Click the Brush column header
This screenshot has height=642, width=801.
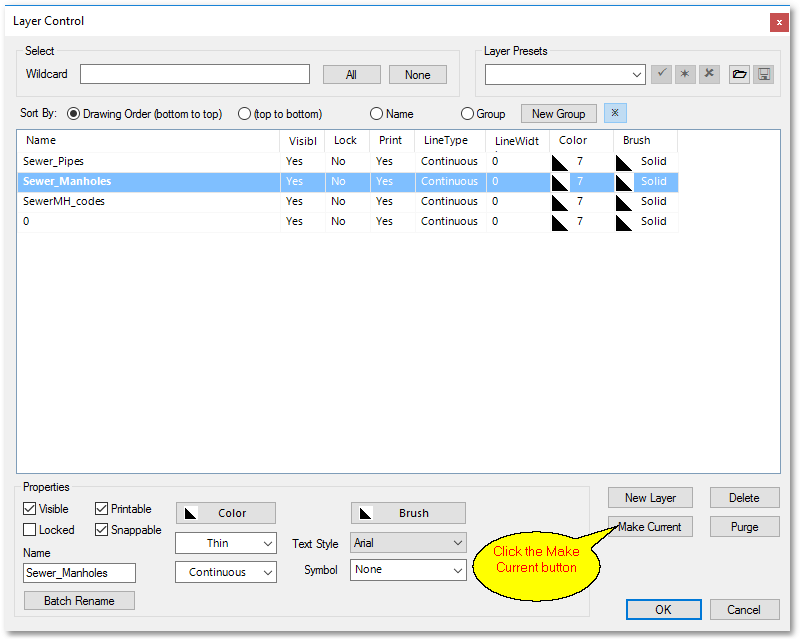point(646,140)
